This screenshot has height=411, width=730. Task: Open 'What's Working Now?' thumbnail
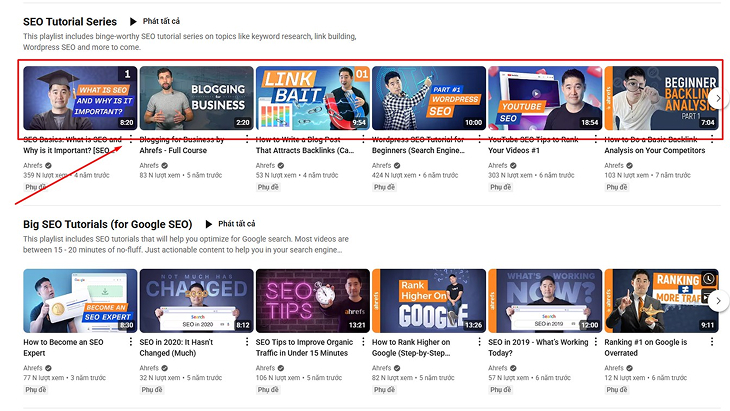point(545,301)
